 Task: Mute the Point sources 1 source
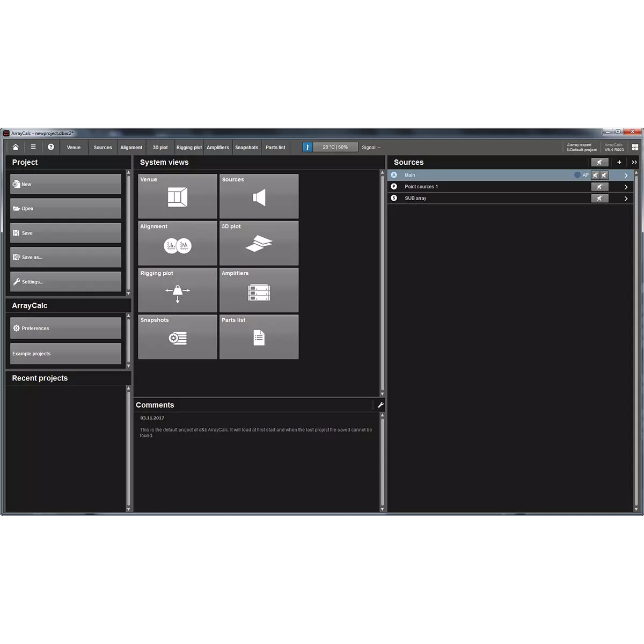(x=599, y=187)
